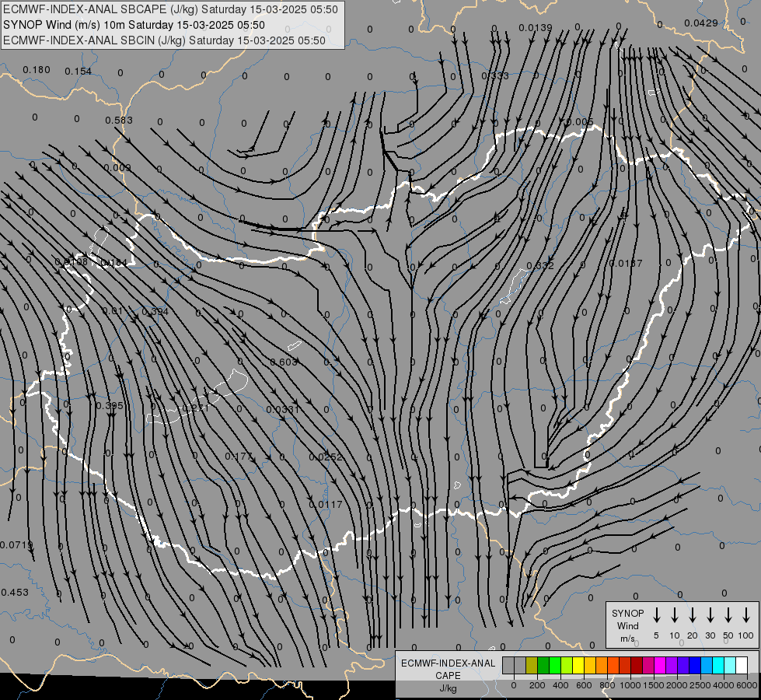Image resolution: width=761 pixels, height=700 pixels.
Task: Click the 0.180 value on the map
Action: pyautogui.click(x=37, y=70)
